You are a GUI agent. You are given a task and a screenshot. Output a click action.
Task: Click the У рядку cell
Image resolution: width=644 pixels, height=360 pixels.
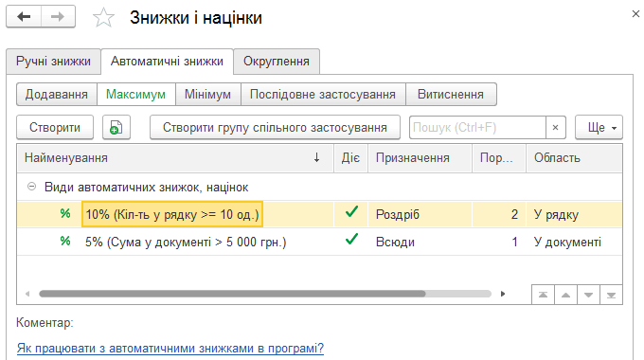(x=574, y=214)
